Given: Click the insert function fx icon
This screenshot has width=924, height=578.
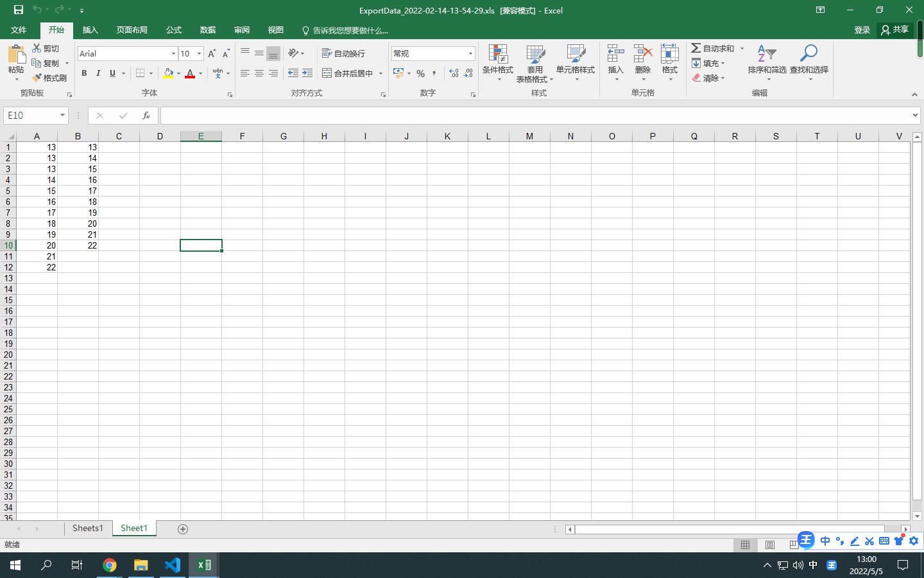Looking at the screenshot, I should click(x=146, y=116).
